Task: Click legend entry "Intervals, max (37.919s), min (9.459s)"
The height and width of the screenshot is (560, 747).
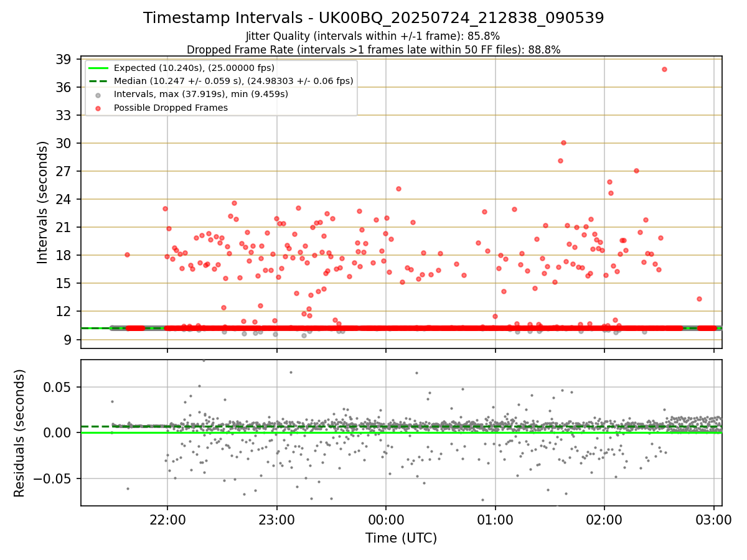Action: tap(201, 94)
